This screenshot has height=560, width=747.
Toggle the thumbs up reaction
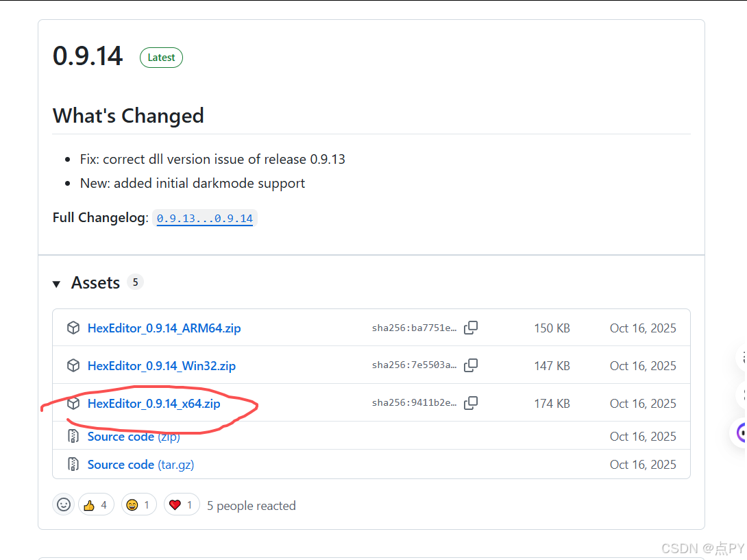point(96,504)
